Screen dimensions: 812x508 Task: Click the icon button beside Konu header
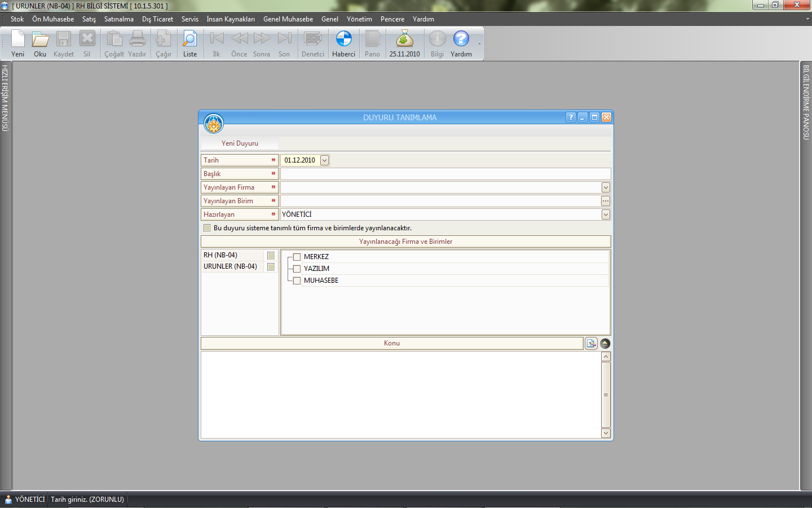coord(591,344)
